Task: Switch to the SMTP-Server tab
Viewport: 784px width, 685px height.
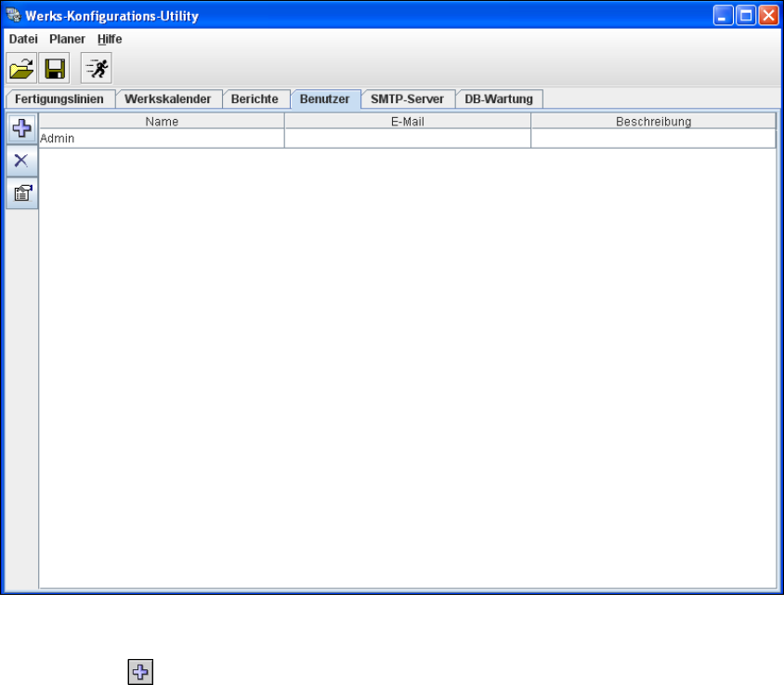Action: tap(407, 99)
